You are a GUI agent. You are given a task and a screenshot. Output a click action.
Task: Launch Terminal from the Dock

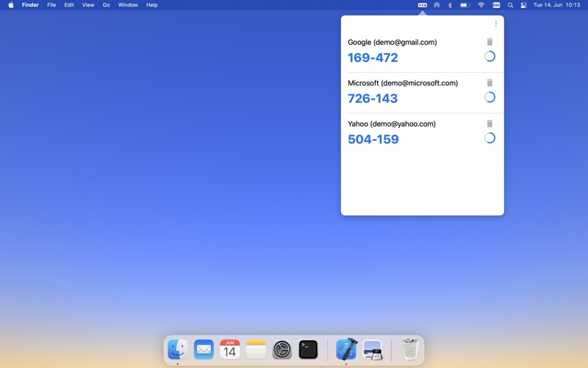coord(308,350)
